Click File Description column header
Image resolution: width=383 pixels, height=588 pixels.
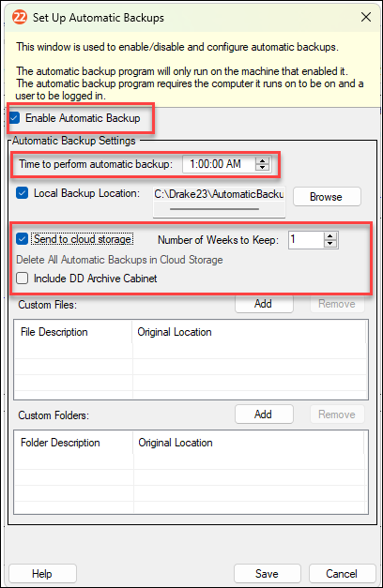click(x=73, y=332)
